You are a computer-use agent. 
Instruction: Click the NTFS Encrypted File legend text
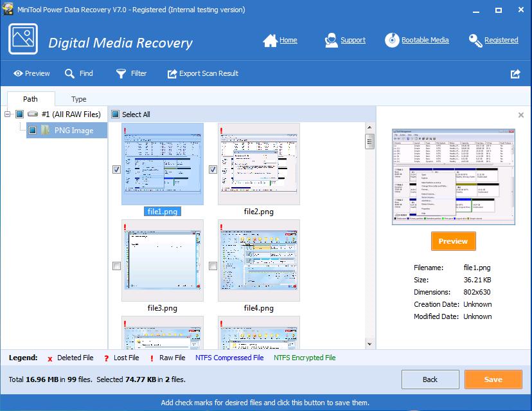(305, 358)
